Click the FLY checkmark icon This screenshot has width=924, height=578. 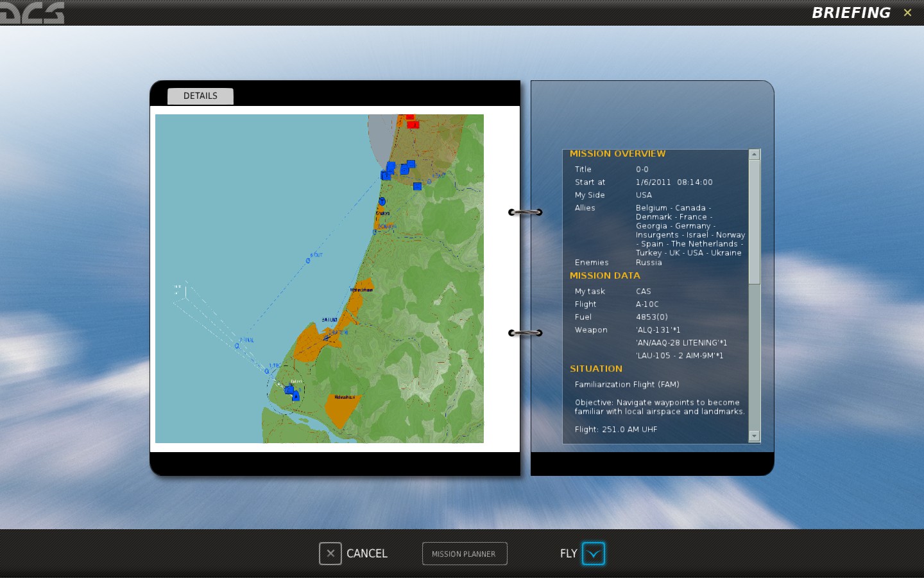coord(594,554)
